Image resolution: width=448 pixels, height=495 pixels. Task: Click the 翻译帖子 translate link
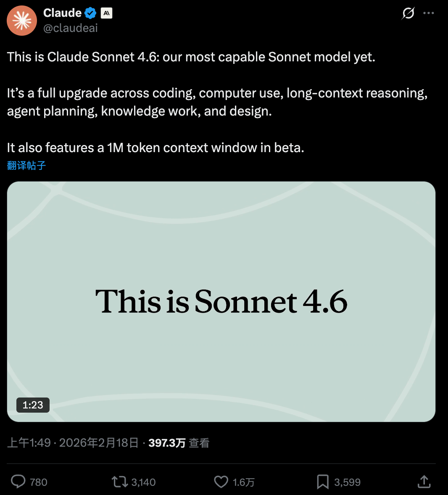(x=26, y=166)
